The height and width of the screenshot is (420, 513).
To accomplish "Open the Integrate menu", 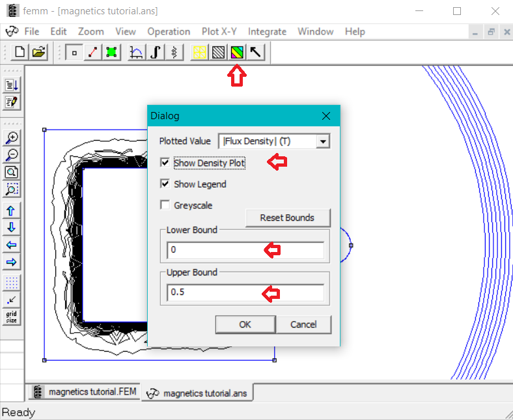I will coord(267,31).
